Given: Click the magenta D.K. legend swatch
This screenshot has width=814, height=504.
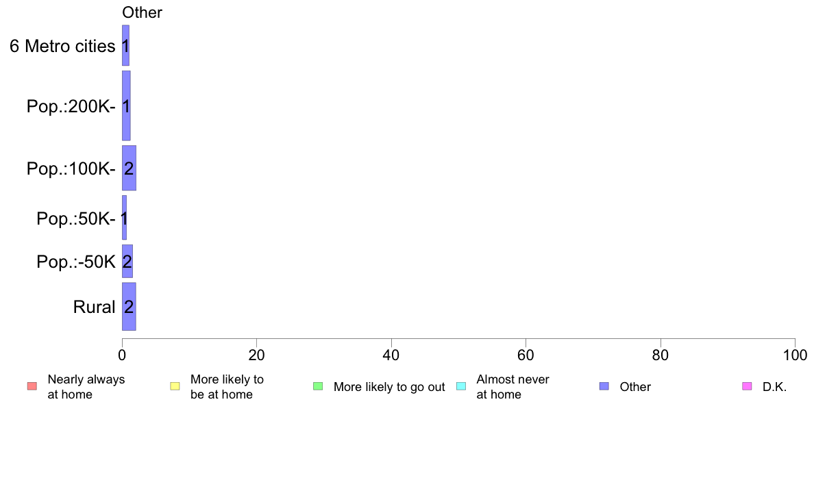Looking at the screenshot, I should point(747,386).
